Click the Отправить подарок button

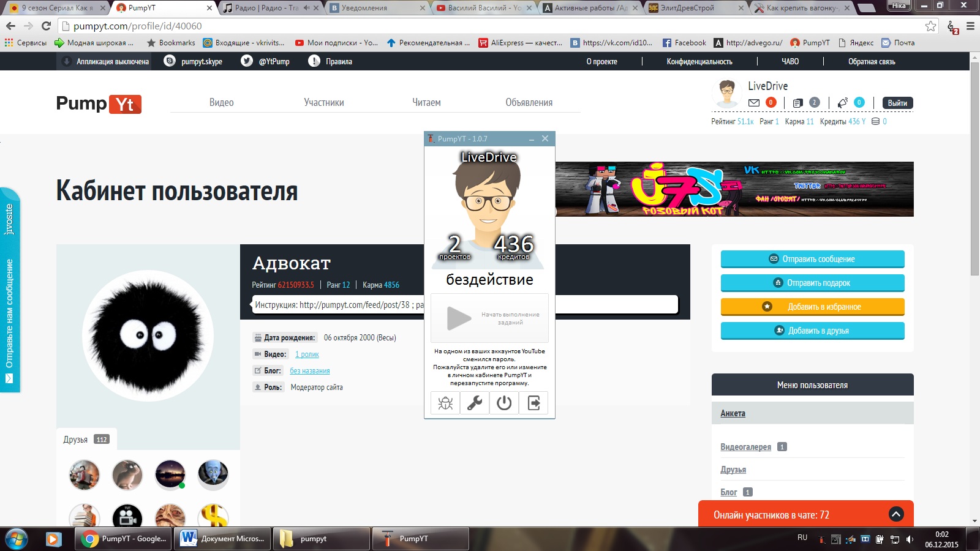pyautogui.click(x=813, y=283)
